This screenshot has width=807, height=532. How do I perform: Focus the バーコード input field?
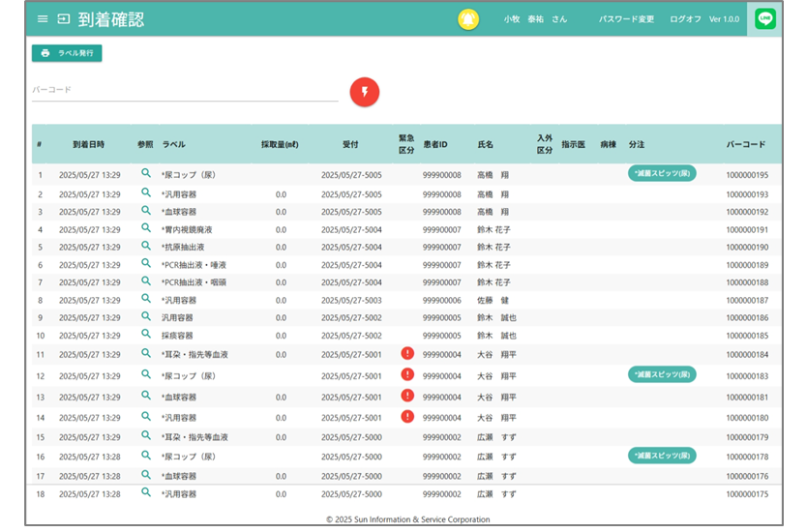[184, 90]
